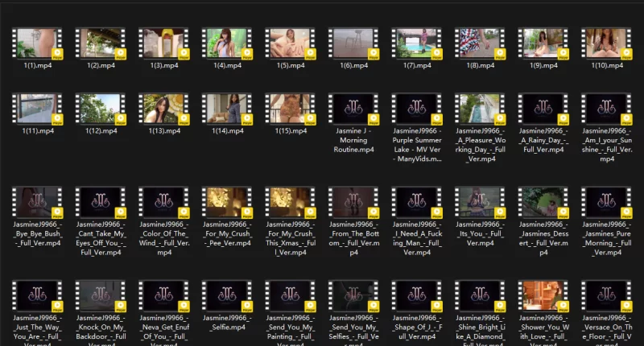Select the 1(1).mp4 video thumbnail
This screenshot has width=644, height=346.
(37, 43)
